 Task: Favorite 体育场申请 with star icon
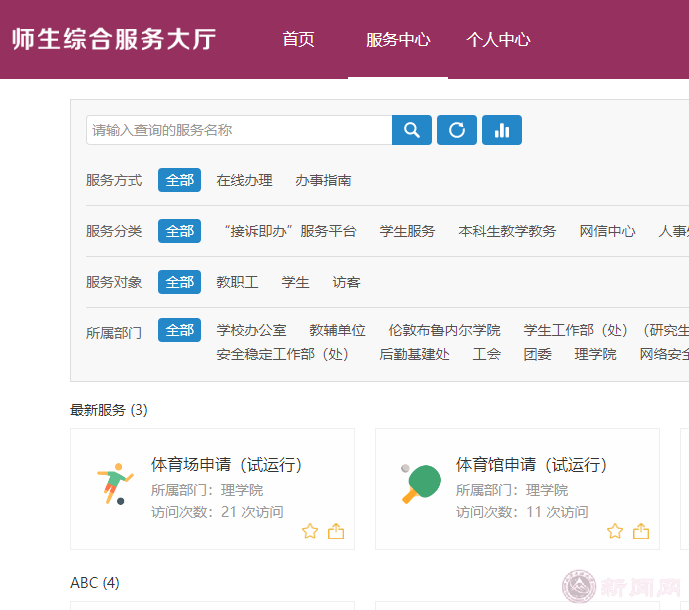tap(310, 531)
